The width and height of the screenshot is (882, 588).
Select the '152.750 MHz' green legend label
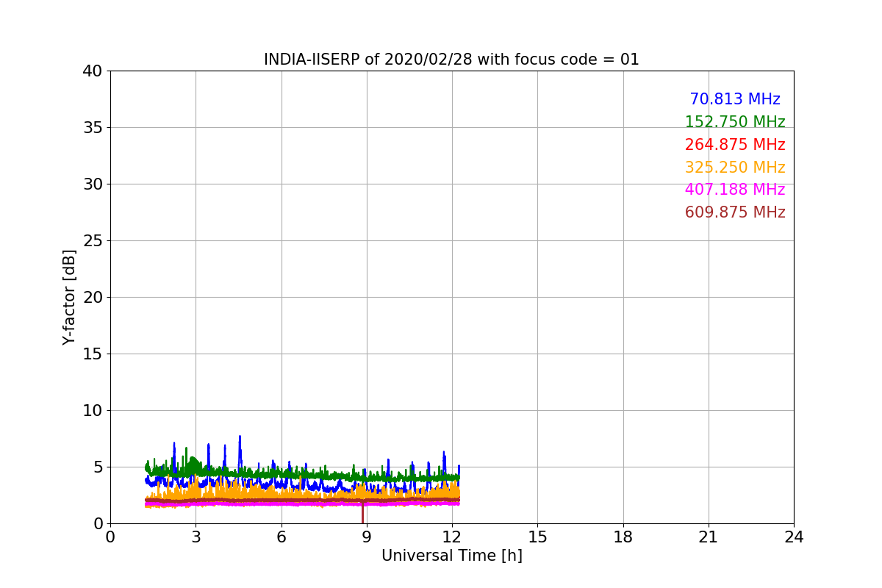click(735, 122)
